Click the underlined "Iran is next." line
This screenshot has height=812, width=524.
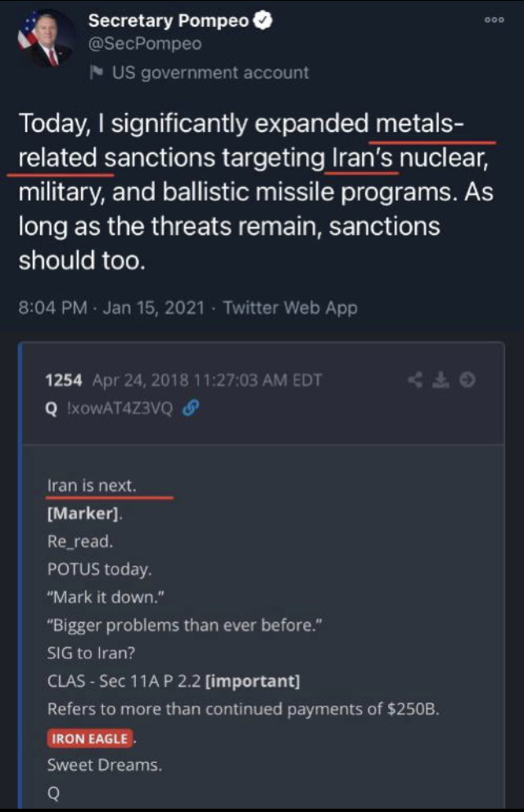point(91,486)
